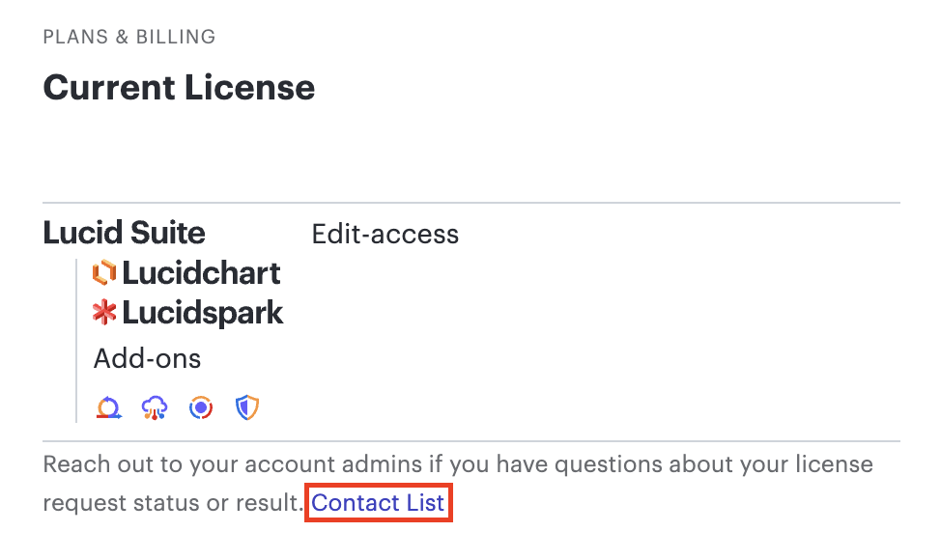Collapse the Current License details
Screen dimensions: 941x560
[179, 88]
